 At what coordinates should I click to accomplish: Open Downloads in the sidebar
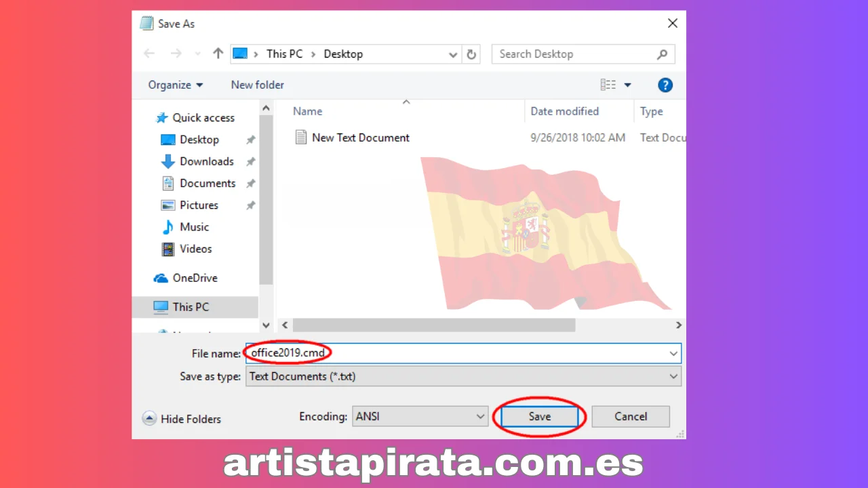(x=197, y=161)
